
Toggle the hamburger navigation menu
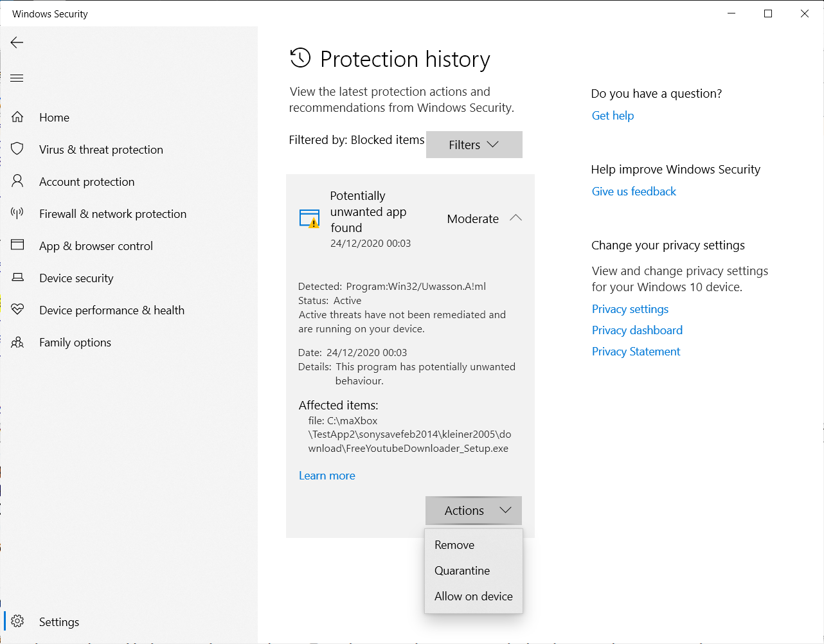pyautogui.click(x=17, y=78)
